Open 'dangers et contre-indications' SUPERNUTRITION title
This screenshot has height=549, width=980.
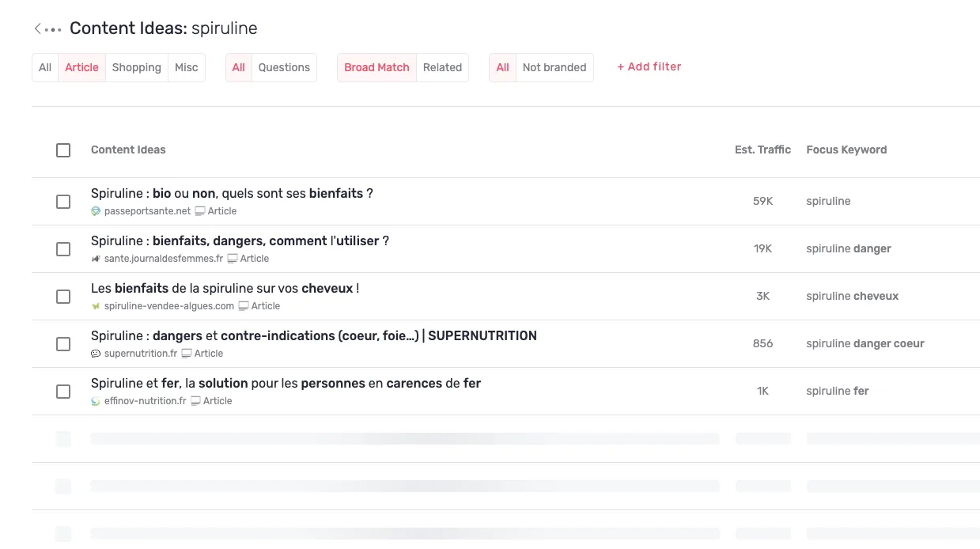[314, 336]
